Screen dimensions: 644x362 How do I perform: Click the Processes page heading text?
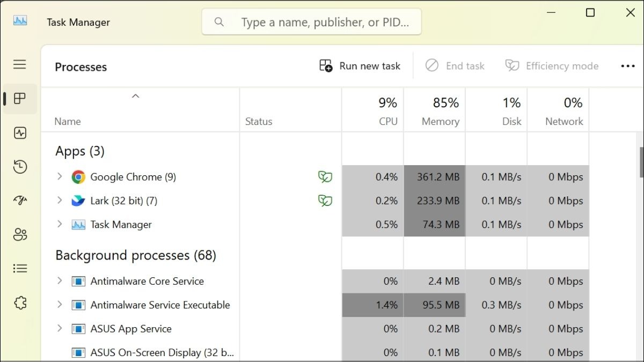coord(81,67)
